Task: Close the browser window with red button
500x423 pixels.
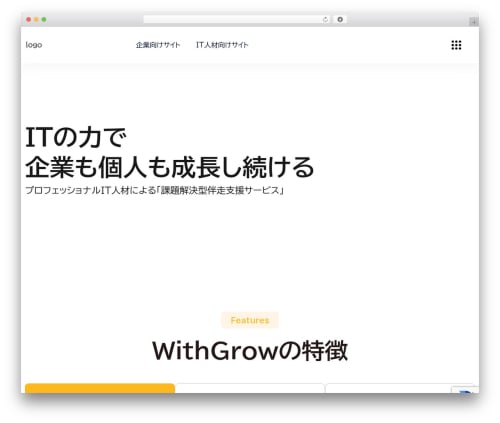Action: click(29, 20)
